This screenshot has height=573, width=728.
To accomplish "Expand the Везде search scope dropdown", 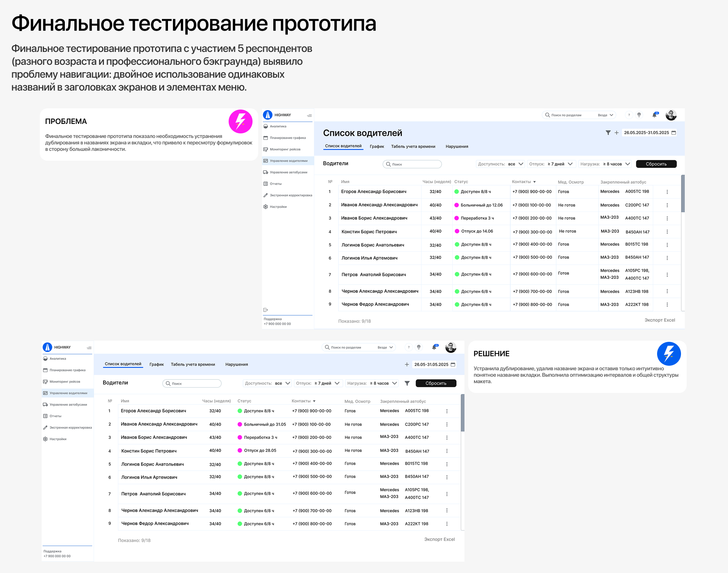I will pos(606,115).
